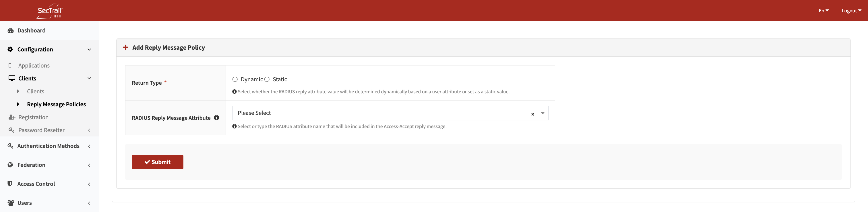
Task: Select the Dynamic return type
Action: [235, 80]
